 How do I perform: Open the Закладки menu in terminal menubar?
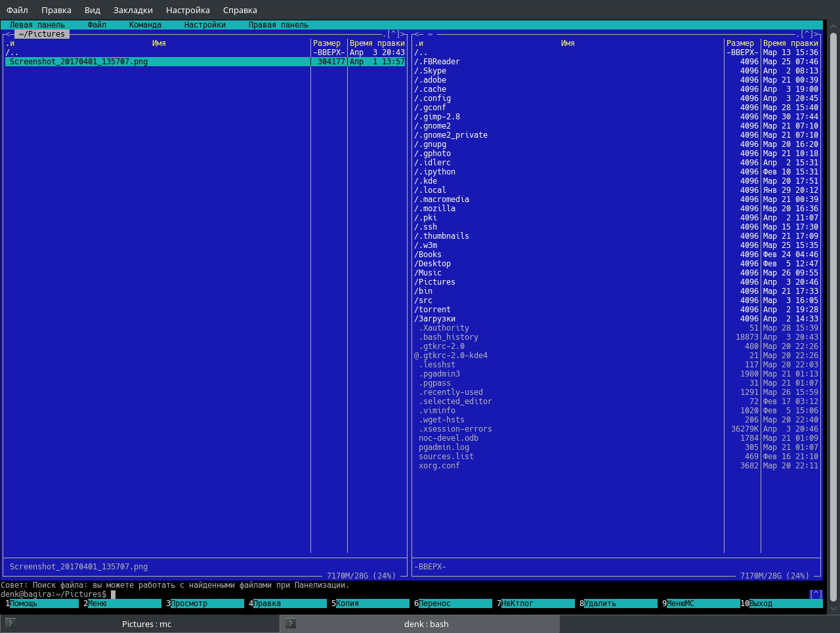coord(133,10)
